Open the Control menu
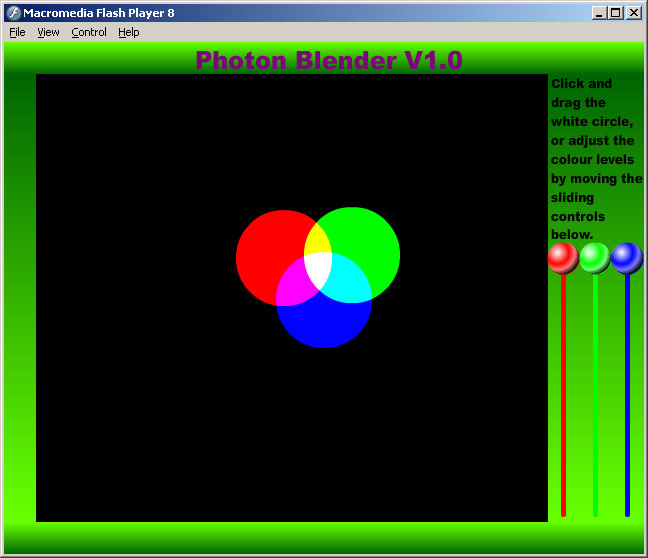 89,32
